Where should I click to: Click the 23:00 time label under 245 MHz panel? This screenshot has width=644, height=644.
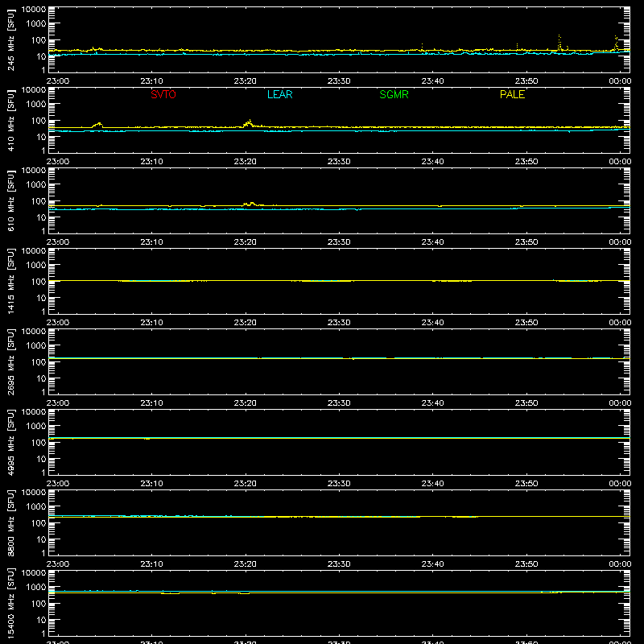(x=58, y=81)
